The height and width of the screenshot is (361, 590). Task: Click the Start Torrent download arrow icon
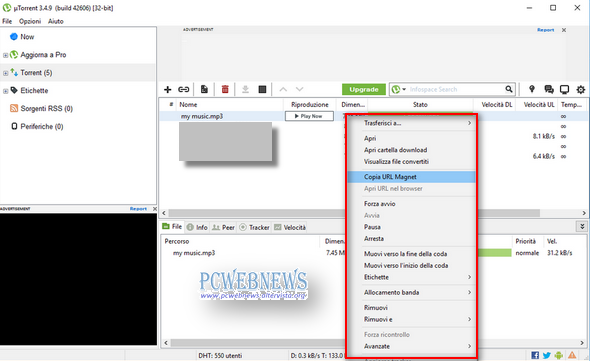[245, 89]
